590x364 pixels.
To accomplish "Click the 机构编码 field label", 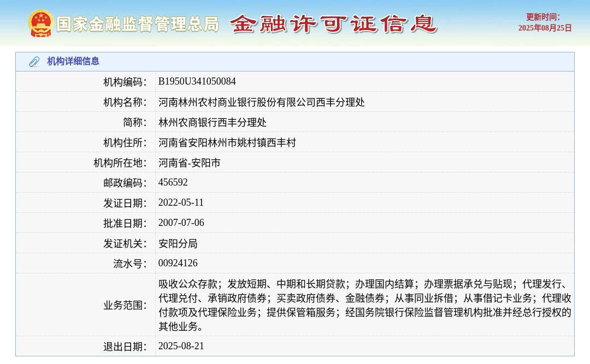I will point(125,82).
